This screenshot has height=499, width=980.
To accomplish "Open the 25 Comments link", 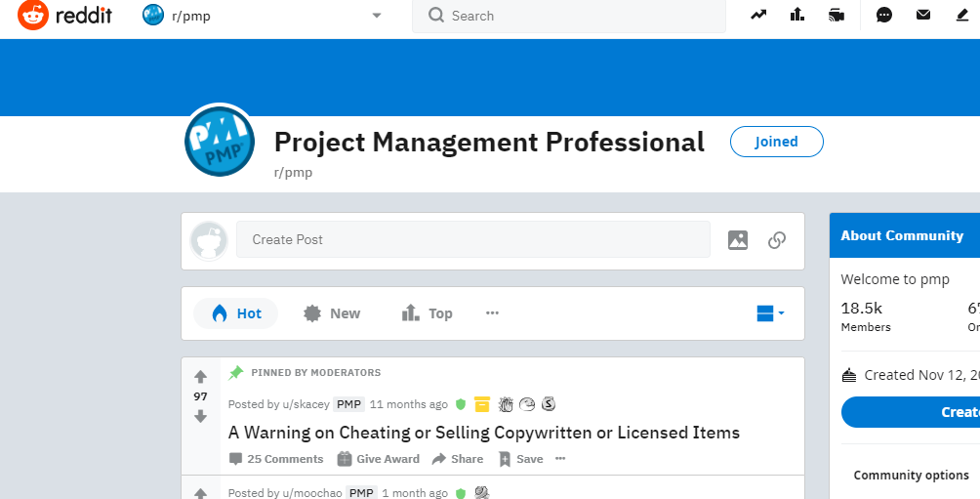I will pos(276,459).
